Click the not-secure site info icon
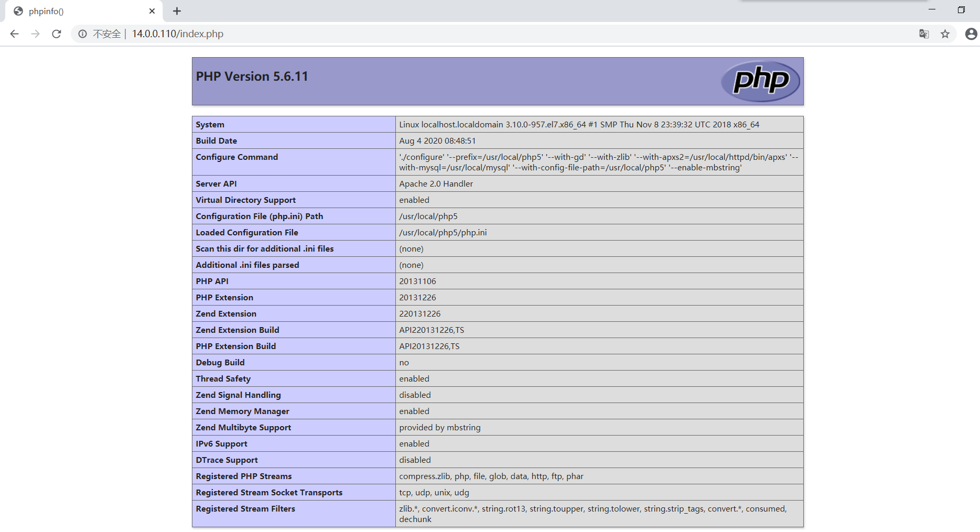980x532 pixels. (82, 34)
